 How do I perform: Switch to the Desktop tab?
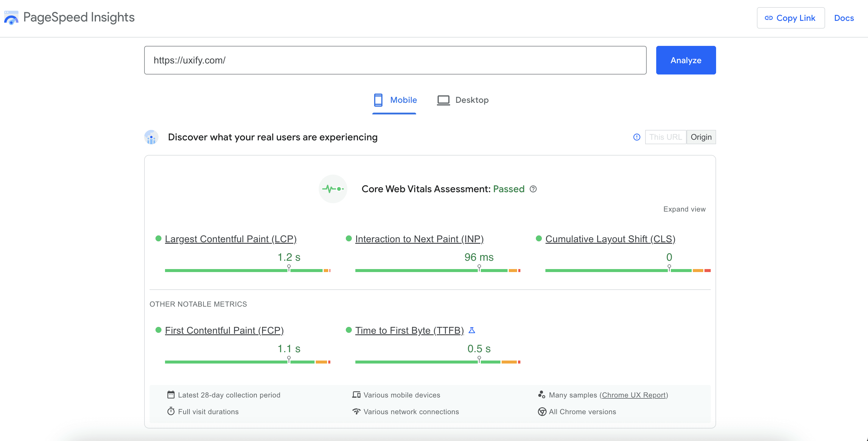click(463, 100)
